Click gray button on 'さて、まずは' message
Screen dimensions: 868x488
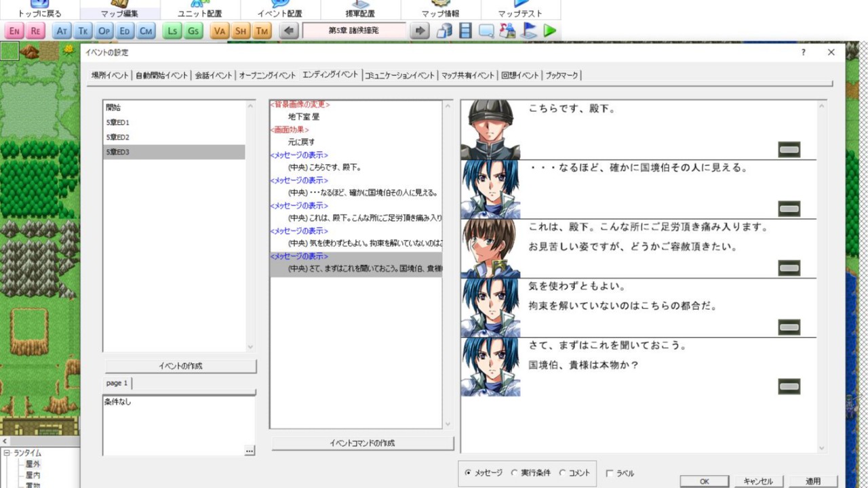click(x=789, y=386)
